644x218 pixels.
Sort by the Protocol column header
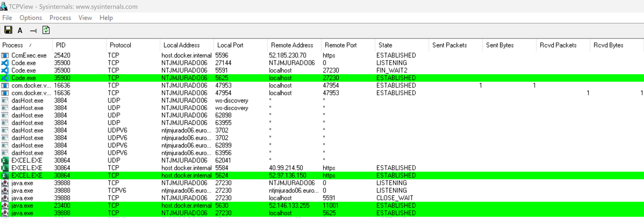pos(133,45)
